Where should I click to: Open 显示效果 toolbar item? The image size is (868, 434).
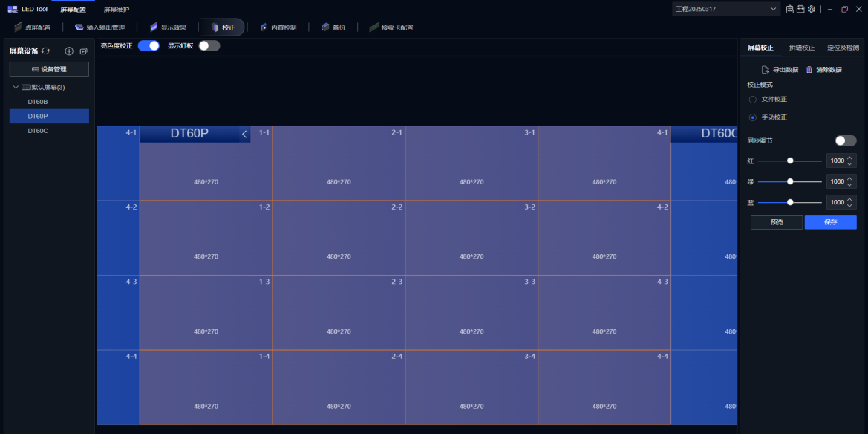click(168, 27)
